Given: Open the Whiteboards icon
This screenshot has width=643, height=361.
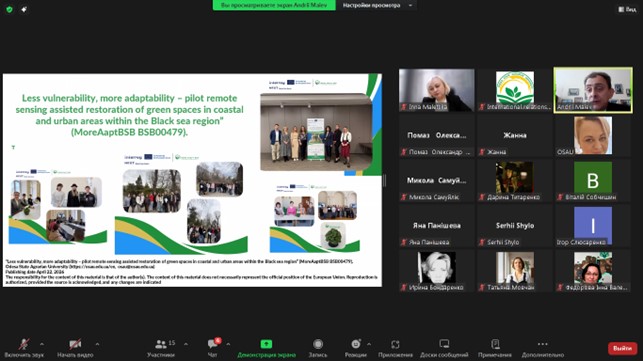Looking at the screenshot, I should coord(444,344).
